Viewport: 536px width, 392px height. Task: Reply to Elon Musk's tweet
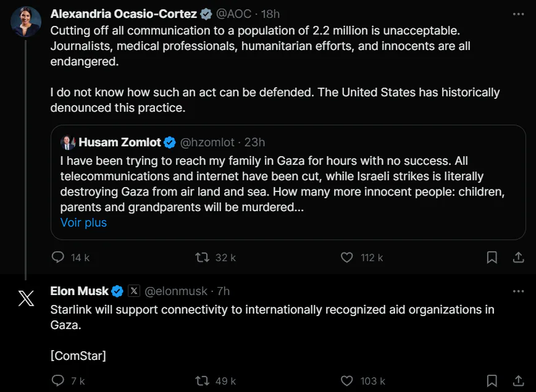point(58,380)
